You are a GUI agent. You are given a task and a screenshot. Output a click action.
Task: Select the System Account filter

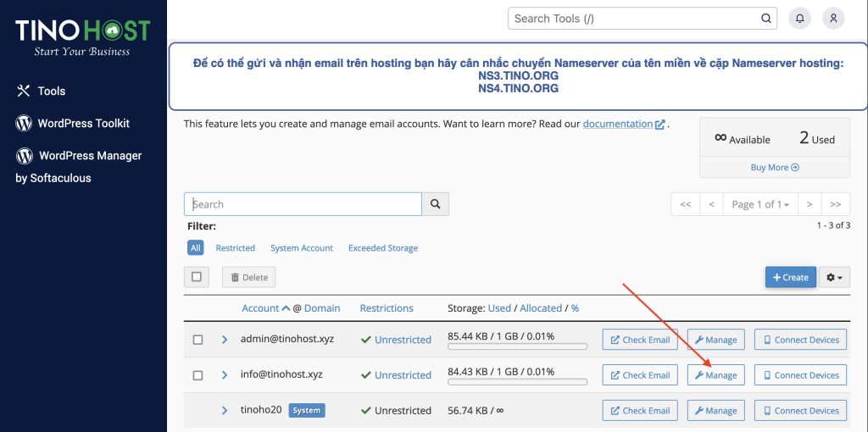(302, 248)
